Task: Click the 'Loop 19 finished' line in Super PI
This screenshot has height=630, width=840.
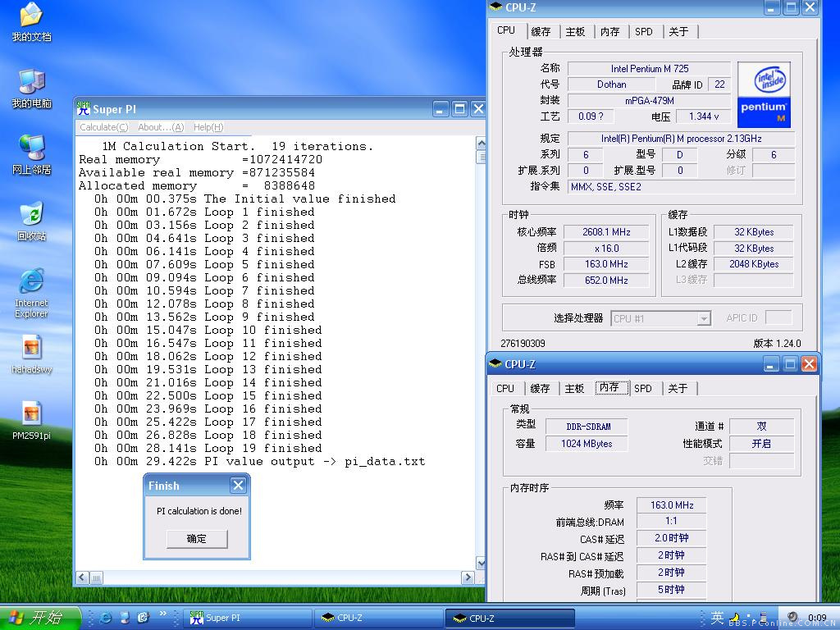Action: [208, 449]
